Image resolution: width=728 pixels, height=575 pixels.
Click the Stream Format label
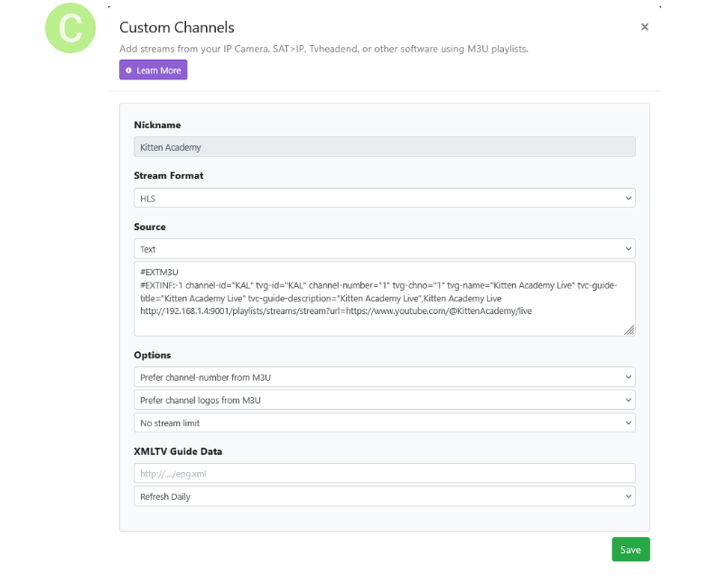click(168, 175)
